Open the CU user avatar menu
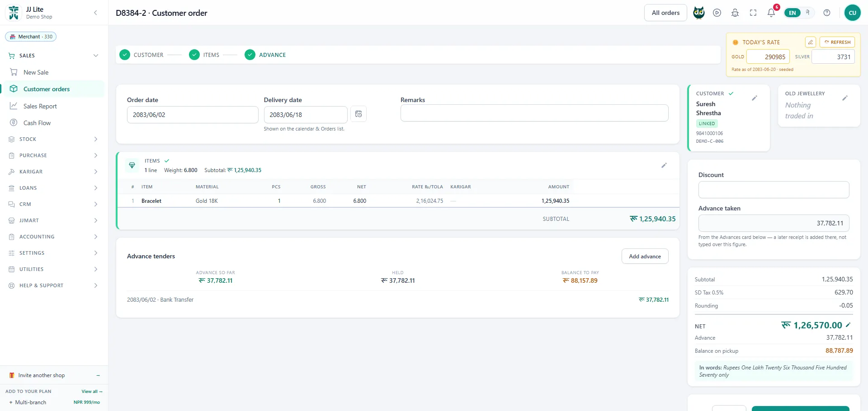868x411 pixels. (853, 13)
